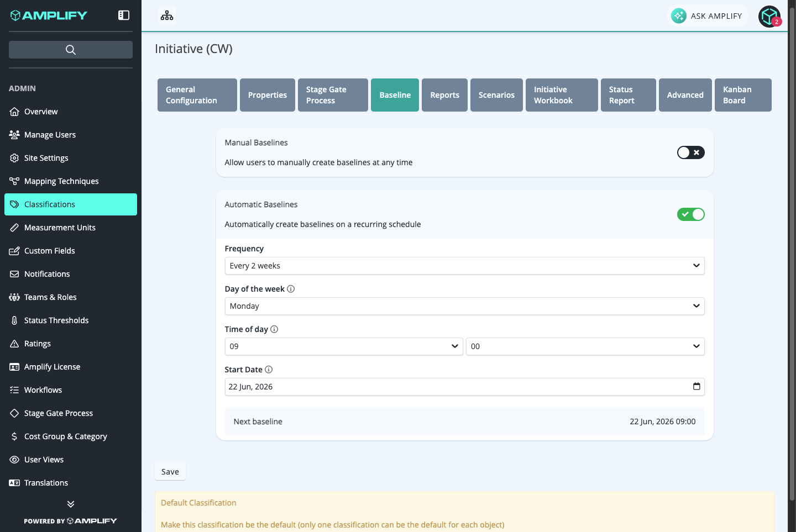
Task: Collapse the sidebar panel icon
Action: pos(124,15)
